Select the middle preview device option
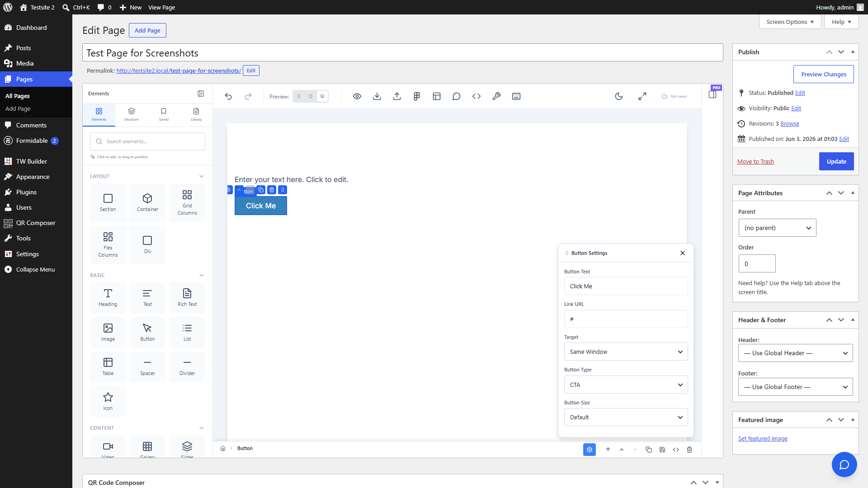 pos(311,96)
